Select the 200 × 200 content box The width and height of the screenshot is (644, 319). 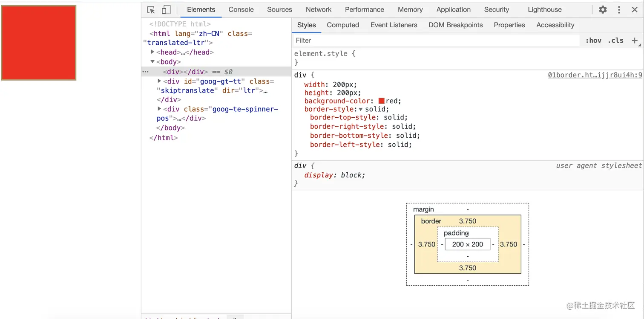[x=467, y=244]
